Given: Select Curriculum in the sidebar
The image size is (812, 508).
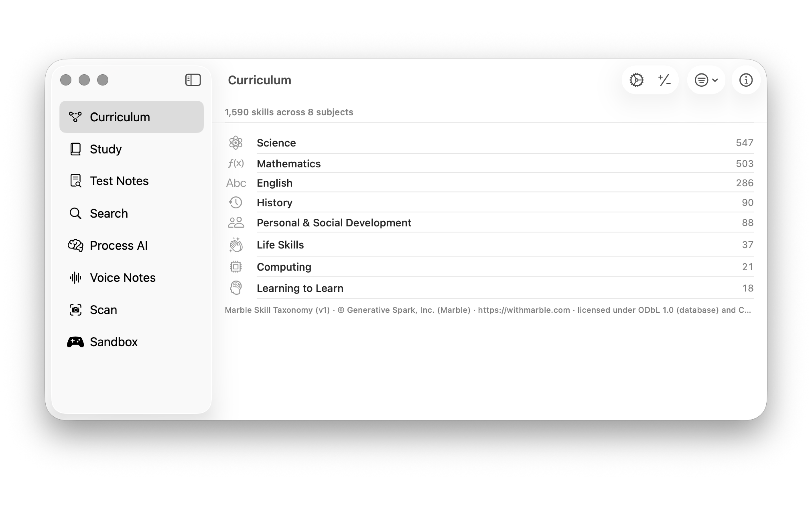Looking at the screenshot, I should point(132,117).
